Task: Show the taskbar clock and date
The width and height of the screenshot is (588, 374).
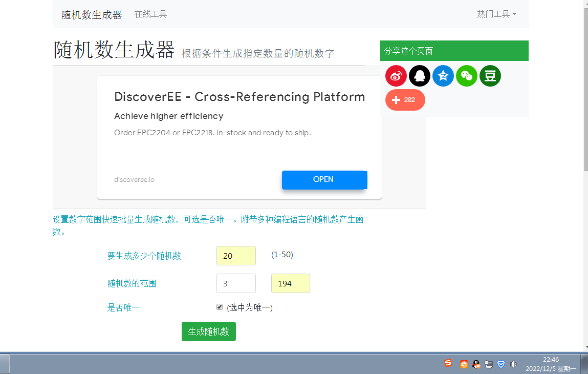Action: pyautogui.click(x=551, y=364)
